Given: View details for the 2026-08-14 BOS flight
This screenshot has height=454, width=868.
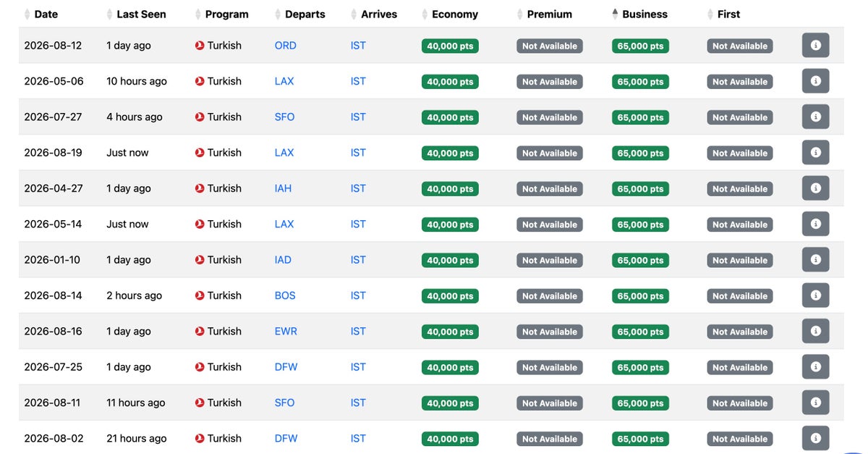Looking at the screenshot, I should pyautogui.click(x=815, y=295).
